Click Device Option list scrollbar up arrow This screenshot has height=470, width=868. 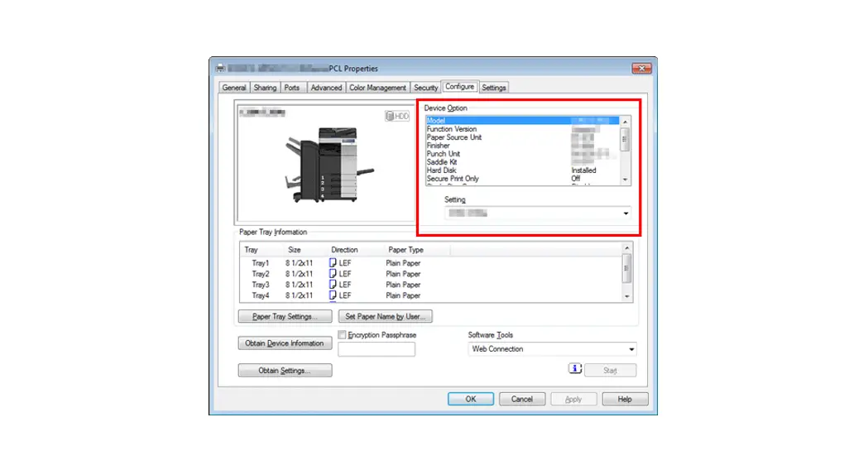click(x=626, y=122)
